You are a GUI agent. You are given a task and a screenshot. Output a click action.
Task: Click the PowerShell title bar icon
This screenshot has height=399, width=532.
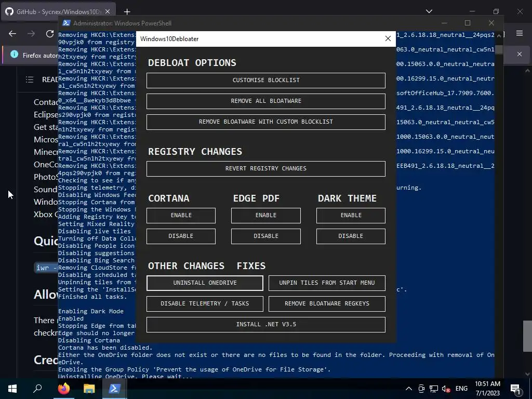pos(66,23)
